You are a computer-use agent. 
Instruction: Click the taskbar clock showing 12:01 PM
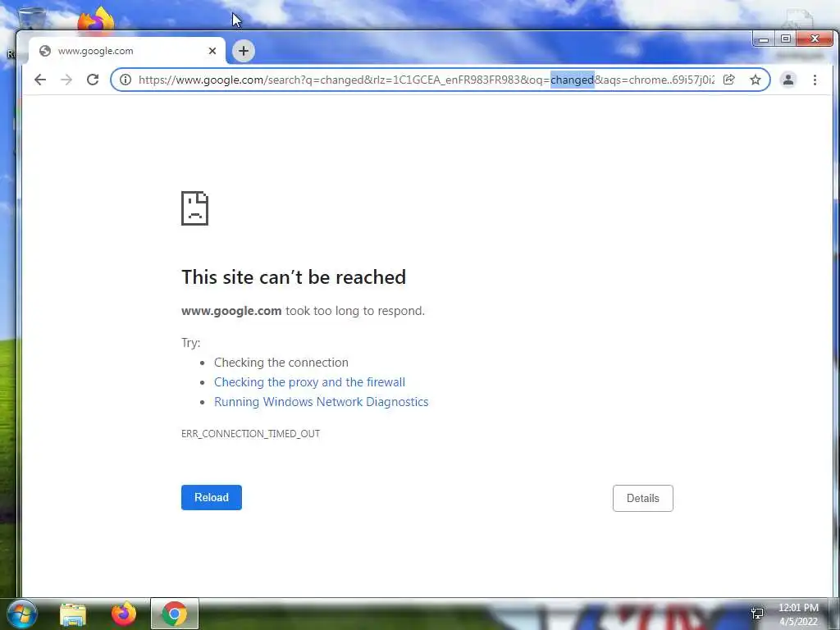798,614
